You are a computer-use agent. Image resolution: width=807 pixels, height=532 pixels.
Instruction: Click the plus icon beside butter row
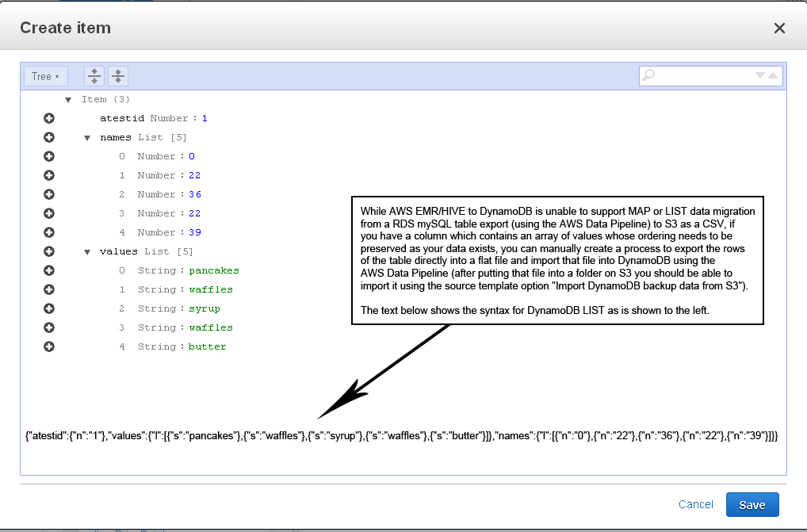point(49,346)
